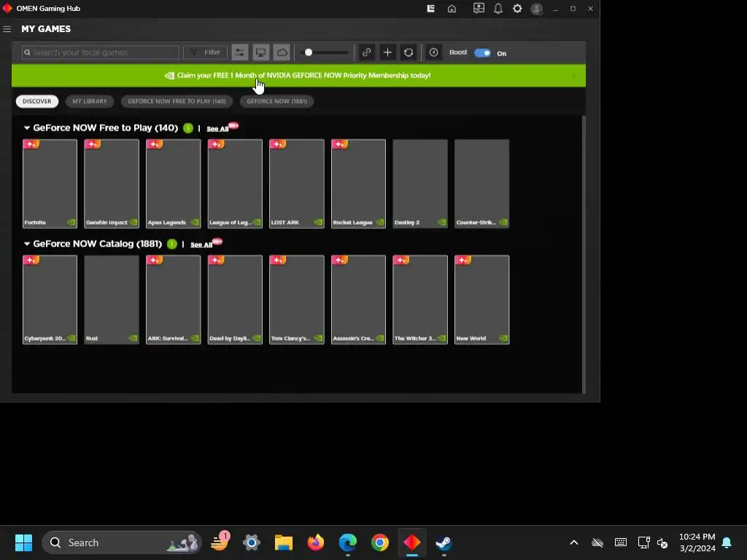Open File Explorer from the taskbar
Image resolution: width=747 pixels, height=560 pixels.
click(284, 542)
